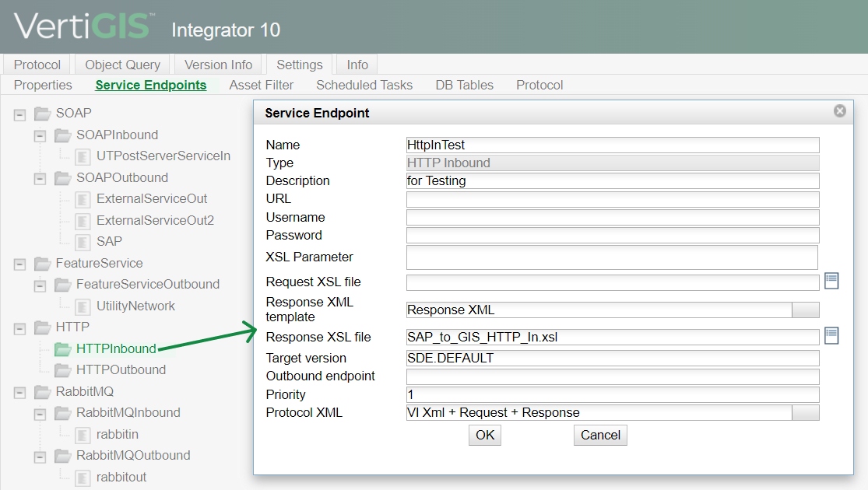Viewport: 868px width, 490px height.
Task: Click into the Outbound endpoint field
Action: 612,376
